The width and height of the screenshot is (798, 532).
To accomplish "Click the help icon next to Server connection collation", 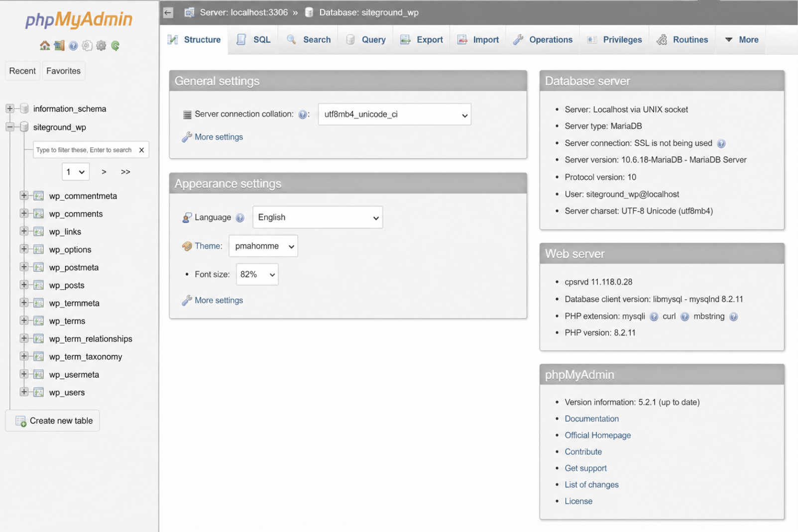I will coord(302,114).
